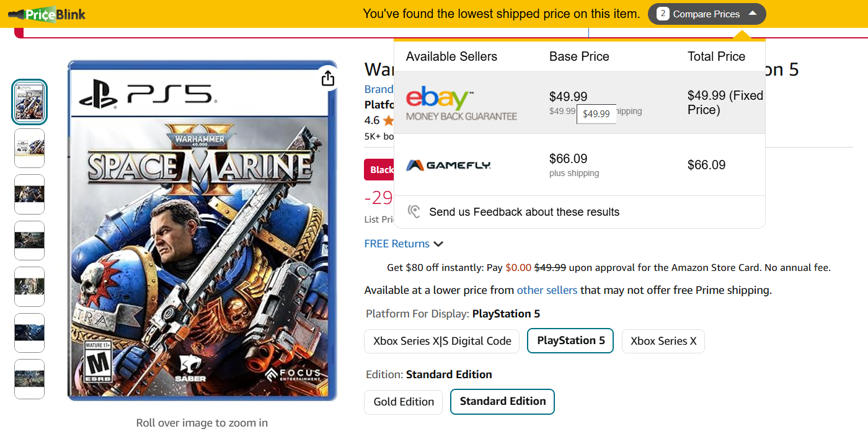The height and width of the screenshot is (434, 868).
Task: Show the last product thumbnail image
Action: (x=29, y=379)
